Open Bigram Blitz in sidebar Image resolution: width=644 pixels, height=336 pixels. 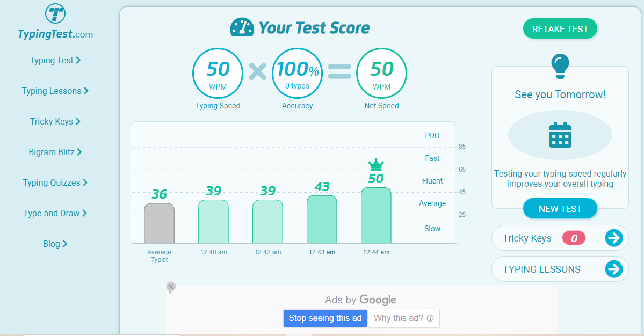(x=55, y=152)
